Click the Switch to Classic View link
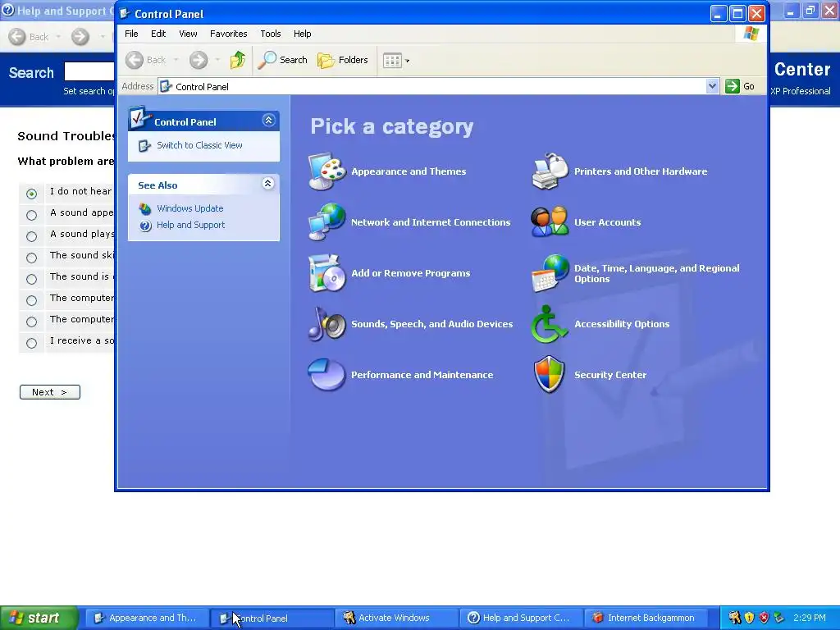The width and height of the screenshot is (840, 630). click(199, 146)
